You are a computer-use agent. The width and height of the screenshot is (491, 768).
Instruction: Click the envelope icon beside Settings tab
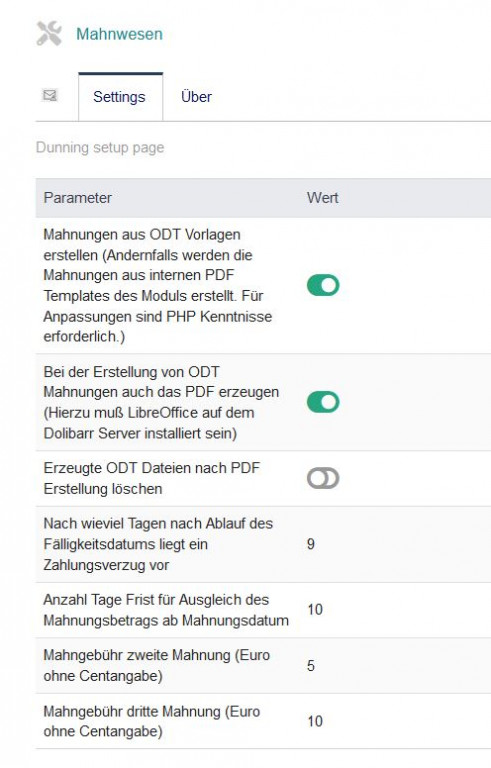pos(49,95)
